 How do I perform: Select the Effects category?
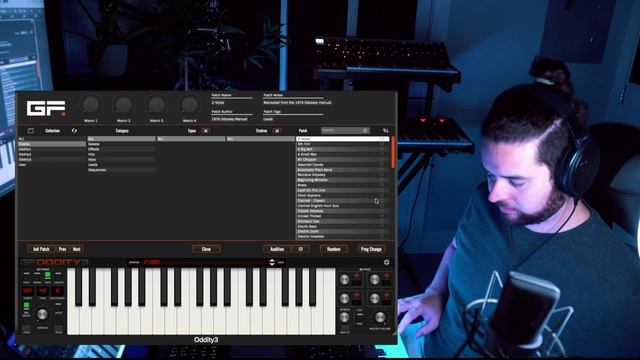[x=122, y=149]
